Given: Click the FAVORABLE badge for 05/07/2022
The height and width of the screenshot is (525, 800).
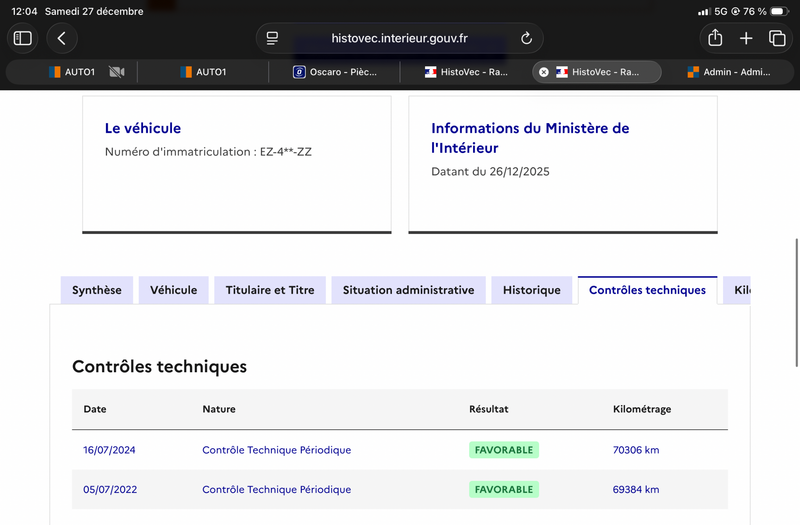Looking at the screenshot, I should pos(504,489).
